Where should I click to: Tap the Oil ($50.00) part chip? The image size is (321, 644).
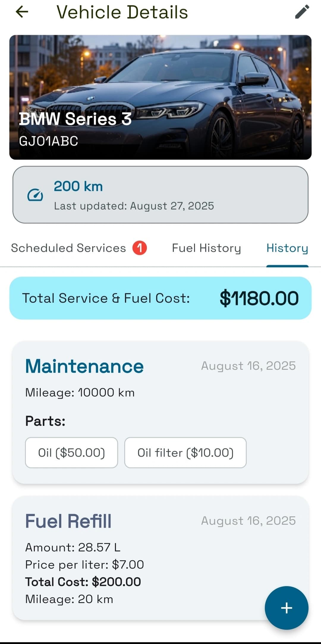(71, 453)
